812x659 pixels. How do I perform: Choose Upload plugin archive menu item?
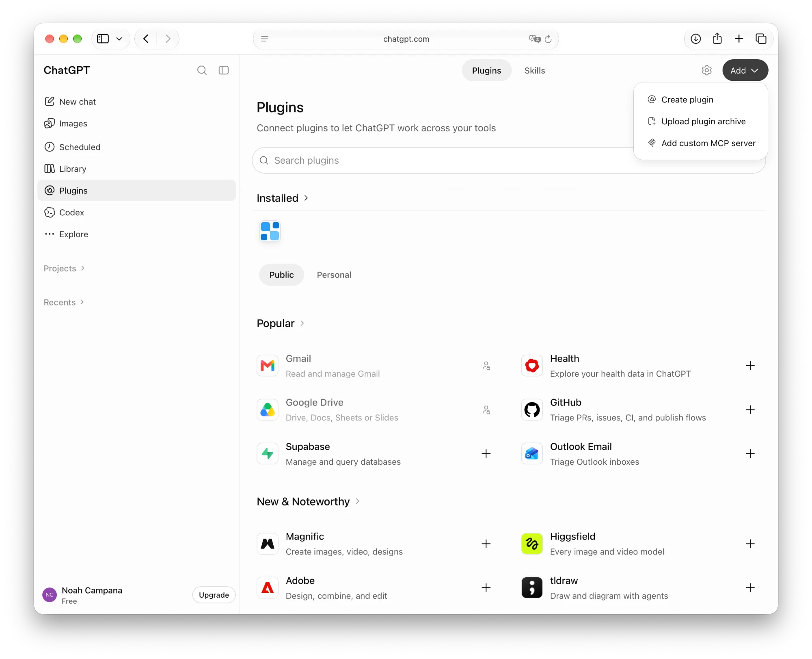tap(700, 121)
